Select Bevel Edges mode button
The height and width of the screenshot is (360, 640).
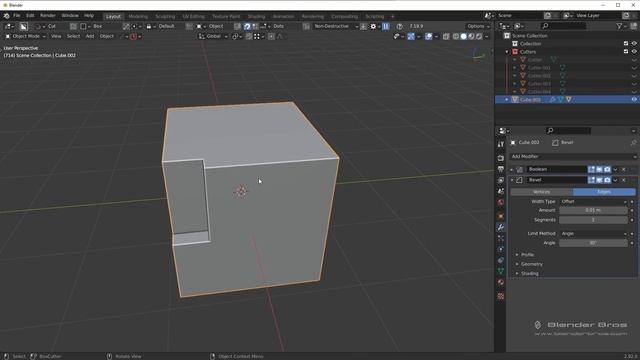tap(604, 192)
